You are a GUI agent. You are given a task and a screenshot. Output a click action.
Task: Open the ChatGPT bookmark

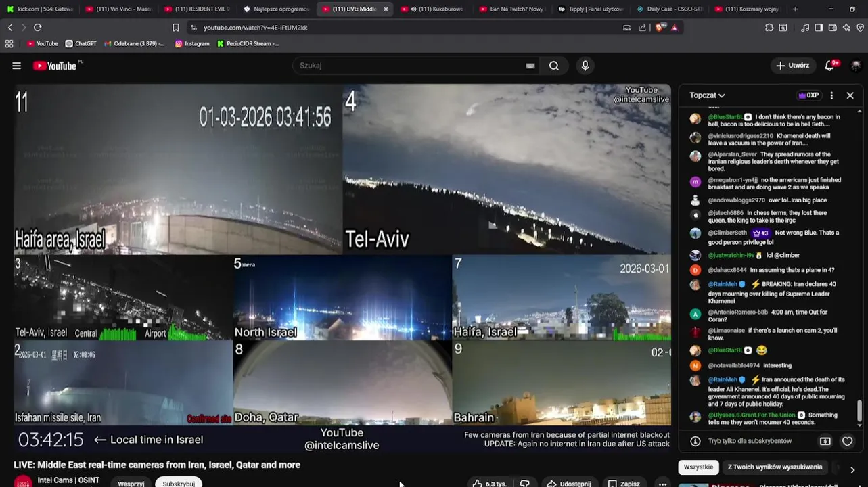[x=81, y=43]
